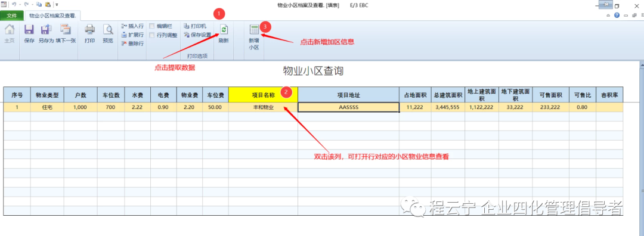Click the 0.80 saleable ratio cell
Viewport: 644px width, 236px height.
(583, 107)
